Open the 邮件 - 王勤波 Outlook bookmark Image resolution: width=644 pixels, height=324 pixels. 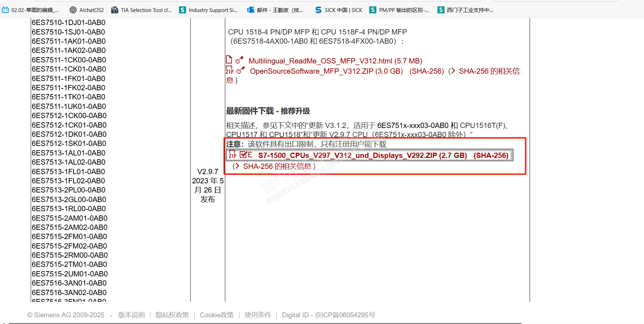coord(275,10)
